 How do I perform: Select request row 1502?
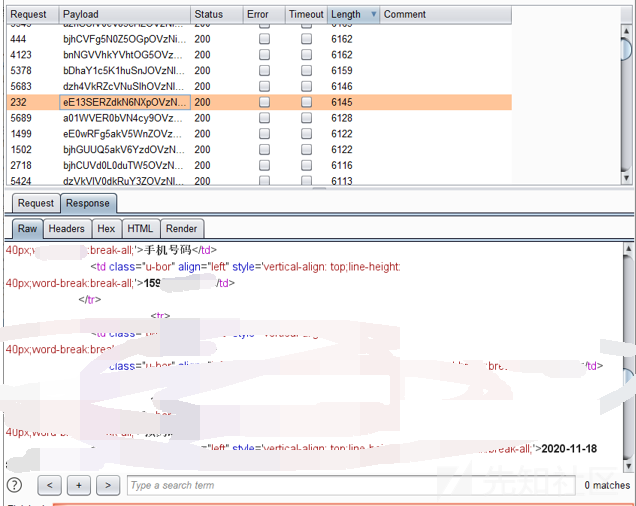[x=259, y=149]
